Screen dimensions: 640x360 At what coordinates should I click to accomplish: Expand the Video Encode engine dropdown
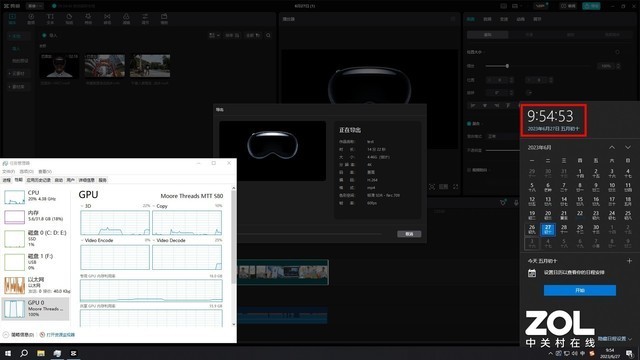(x=82, y=240)
